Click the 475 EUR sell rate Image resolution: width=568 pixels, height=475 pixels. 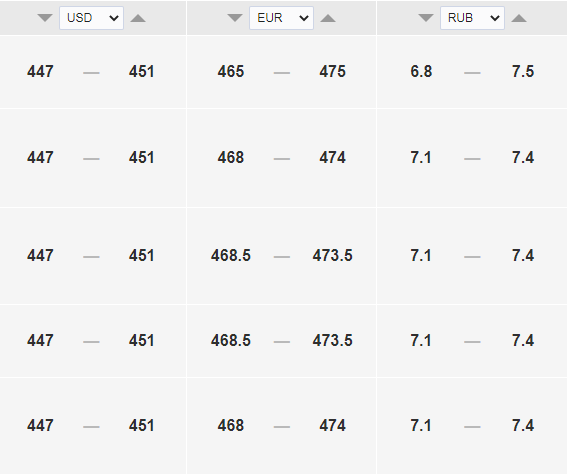(x=333, y=71)
